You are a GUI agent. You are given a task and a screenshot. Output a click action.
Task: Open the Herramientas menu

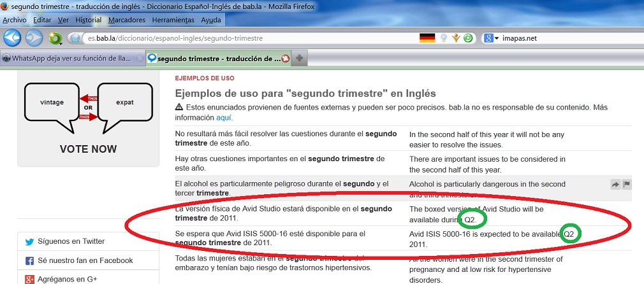(173, 20)
